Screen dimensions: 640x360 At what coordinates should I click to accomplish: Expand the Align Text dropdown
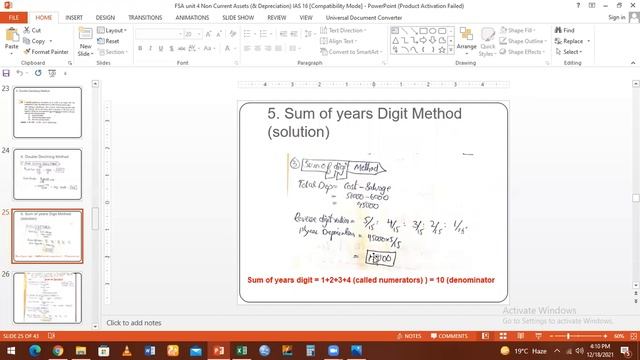point(338,41)
